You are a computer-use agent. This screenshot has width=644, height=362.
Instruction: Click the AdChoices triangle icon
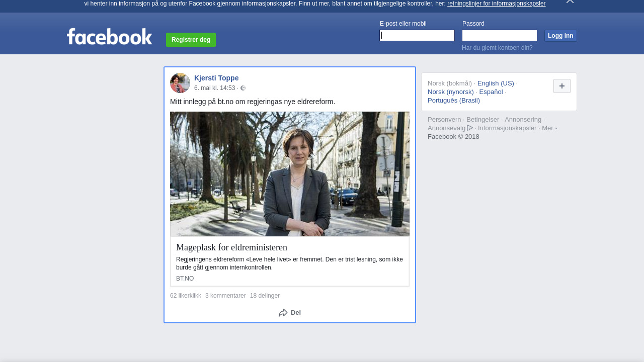click(x=470, y=128)
